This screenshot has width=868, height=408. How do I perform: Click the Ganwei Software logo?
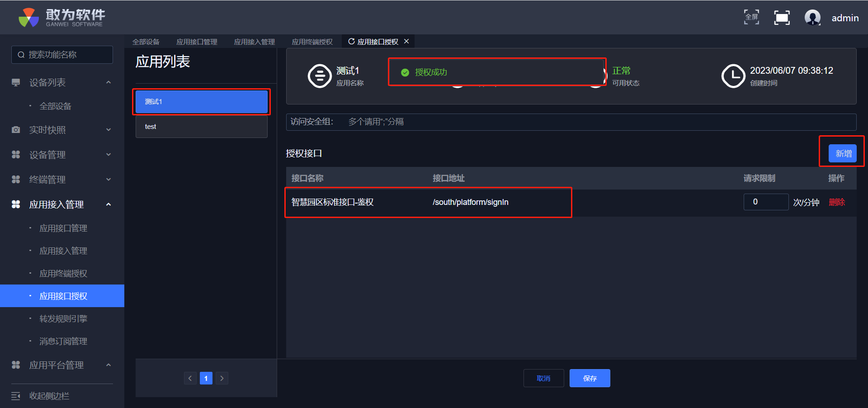pyautogui.click(x=61, y=18)
